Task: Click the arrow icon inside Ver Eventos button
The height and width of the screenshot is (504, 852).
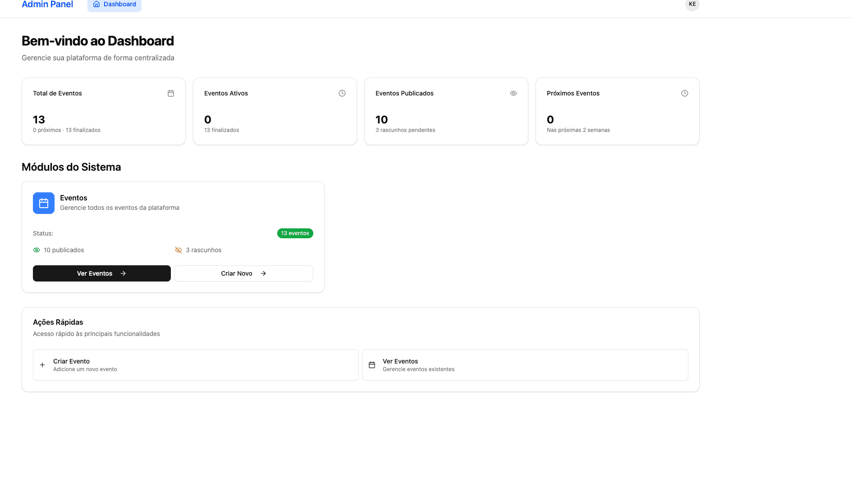Action: click(x=123, y=273)
